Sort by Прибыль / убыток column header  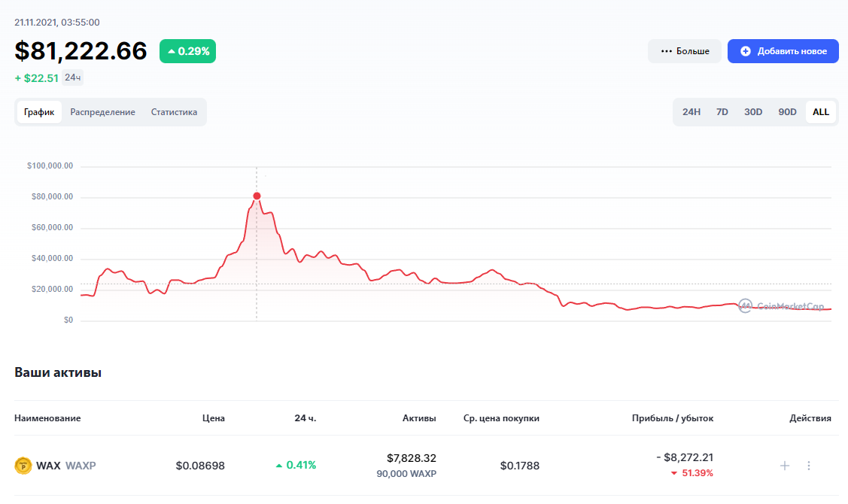[672, 418]
